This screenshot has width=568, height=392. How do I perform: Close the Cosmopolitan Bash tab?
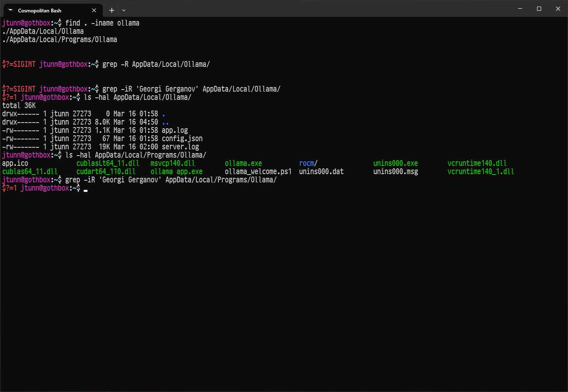point(94,10)
